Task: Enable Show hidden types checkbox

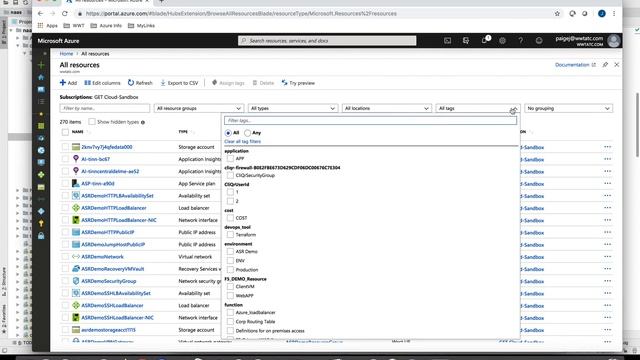Action: coord(92,122)
